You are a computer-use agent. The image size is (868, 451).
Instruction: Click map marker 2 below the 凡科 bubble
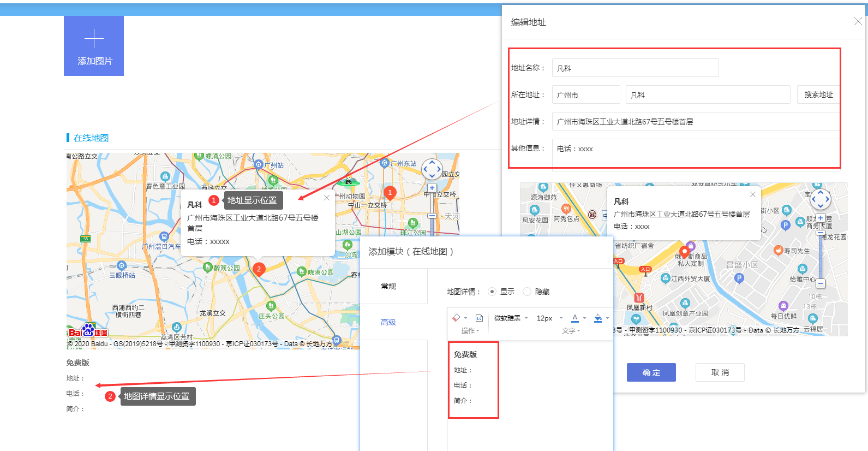259,269
